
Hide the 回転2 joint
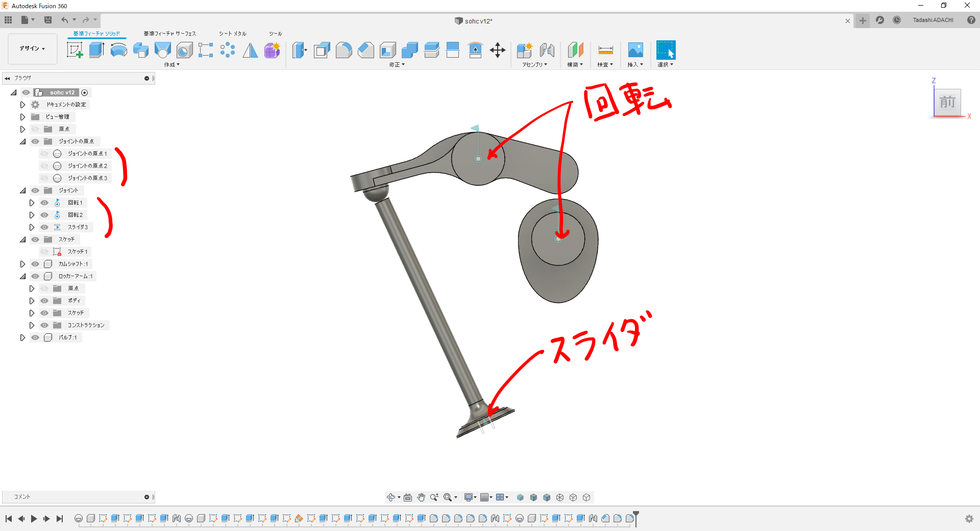tap(44, 215)
